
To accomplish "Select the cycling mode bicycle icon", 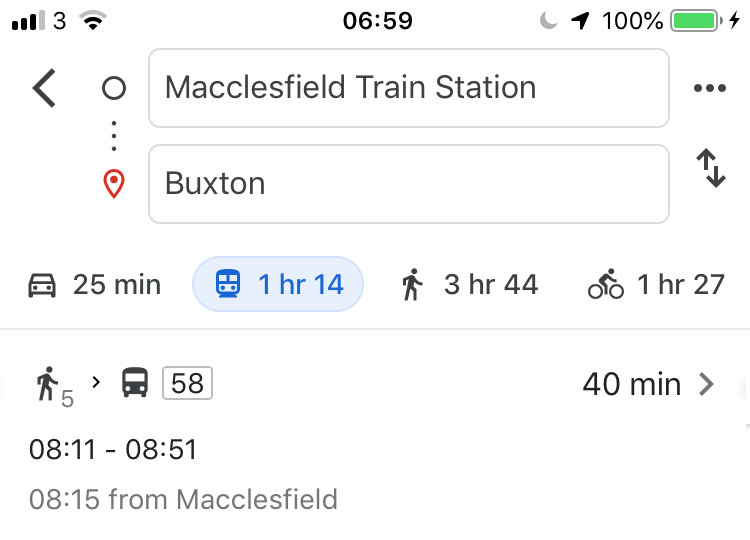I will (x=606, y=284).
